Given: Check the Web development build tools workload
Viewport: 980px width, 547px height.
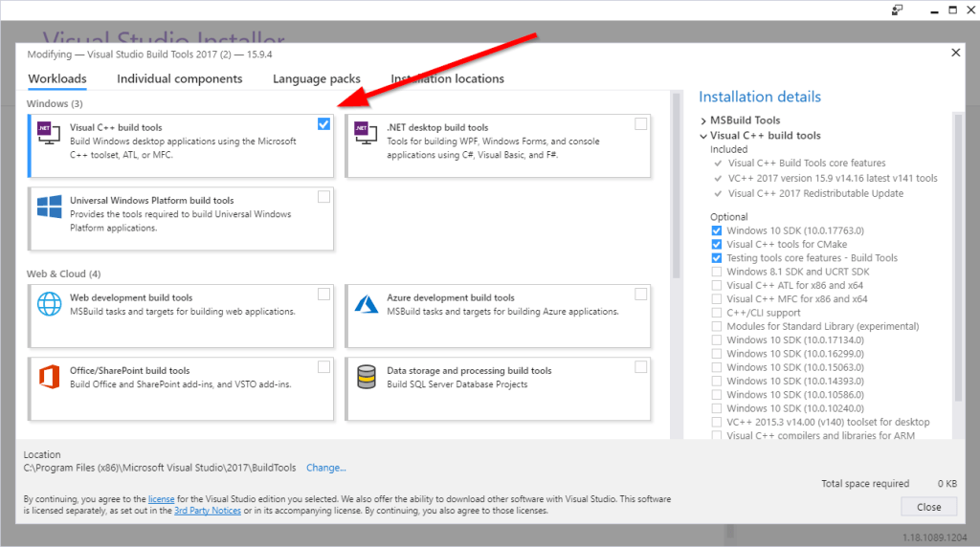Looking at the screenshot, I should 323,295.
